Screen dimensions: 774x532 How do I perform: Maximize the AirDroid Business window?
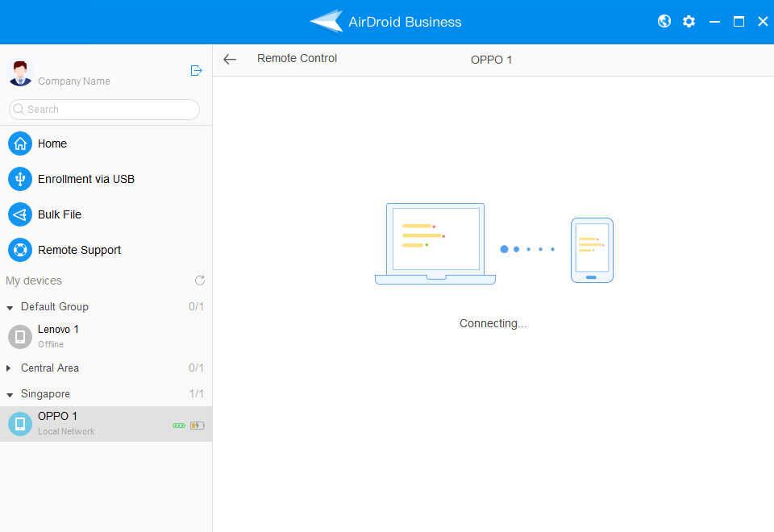point(739,22)
